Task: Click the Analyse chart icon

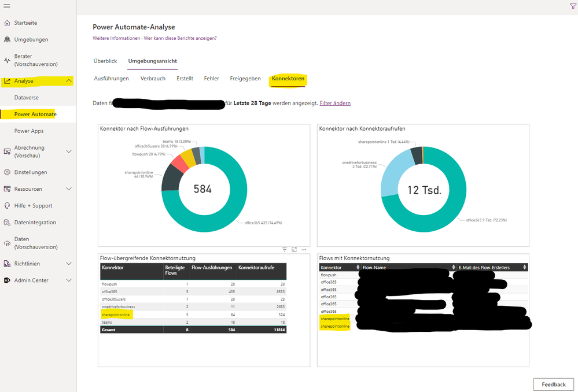Action: coord(7,81)
